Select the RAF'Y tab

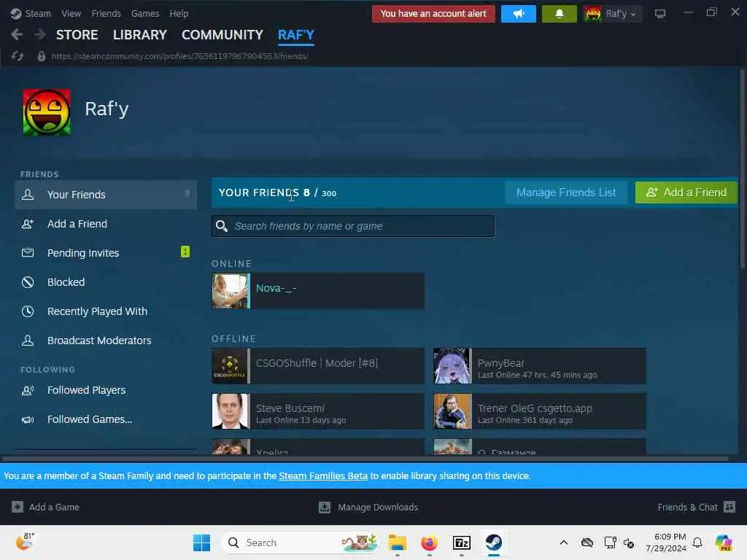click(x=296, y=35)
